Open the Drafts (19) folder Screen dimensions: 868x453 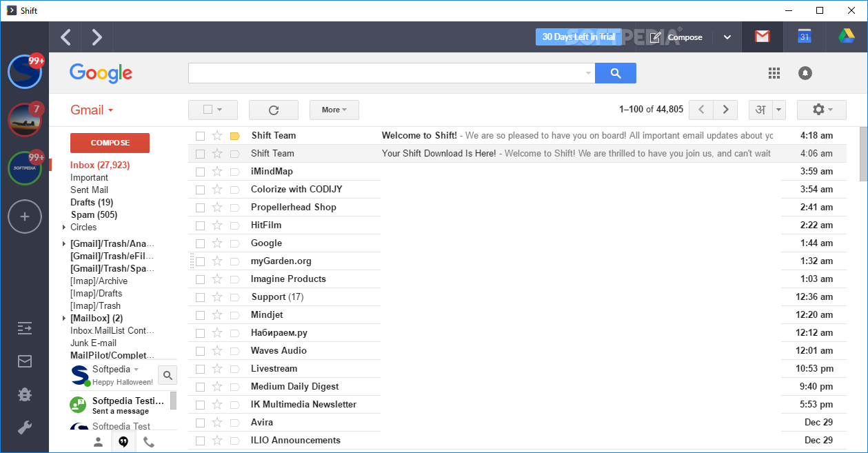click(x=92, y=203)
